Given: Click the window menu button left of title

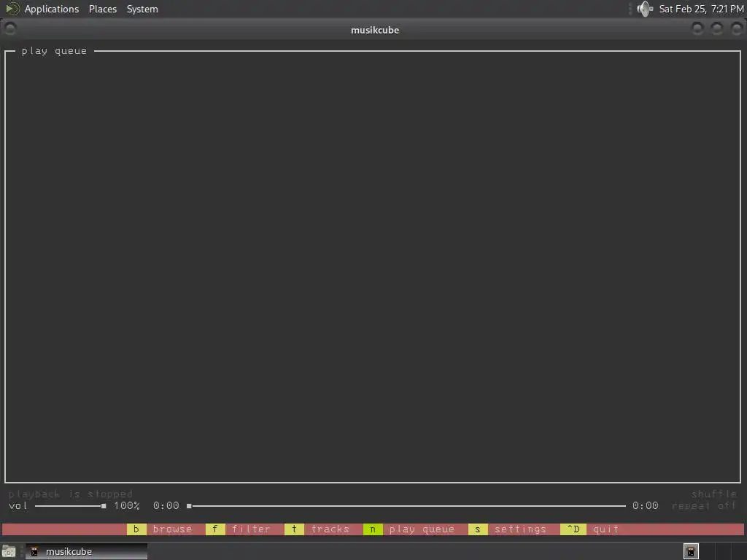Looking at the screenshot, I should [x=10, y=29].
